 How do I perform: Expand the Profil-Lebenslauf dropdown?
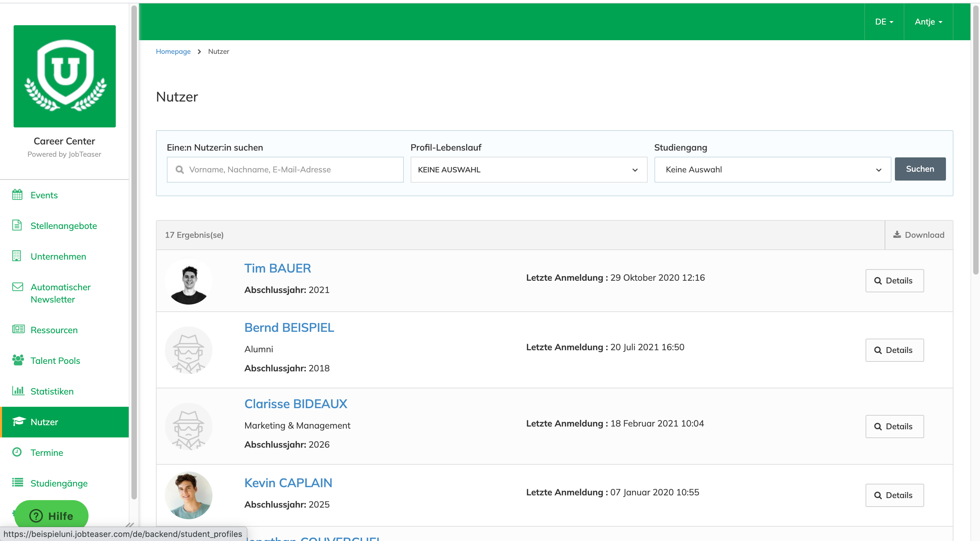pyautogui.click(x=529, y=170)
